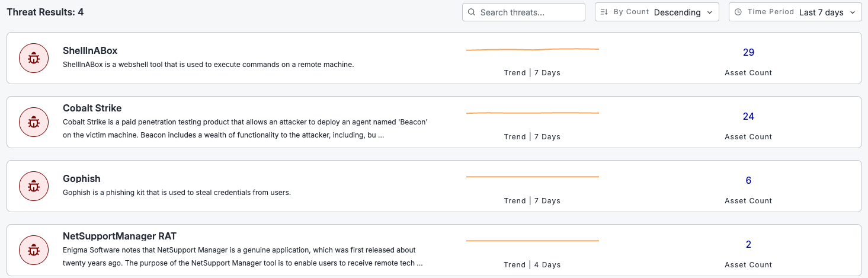
Task: Click the Cobalt Strike Beacon description text
Action: tap(245, 129)
